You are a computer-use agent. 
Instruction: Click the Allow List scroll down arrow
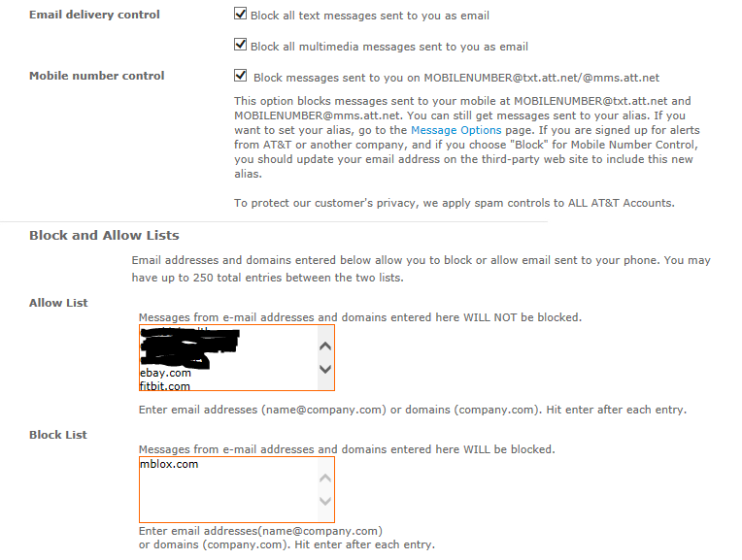325,369
